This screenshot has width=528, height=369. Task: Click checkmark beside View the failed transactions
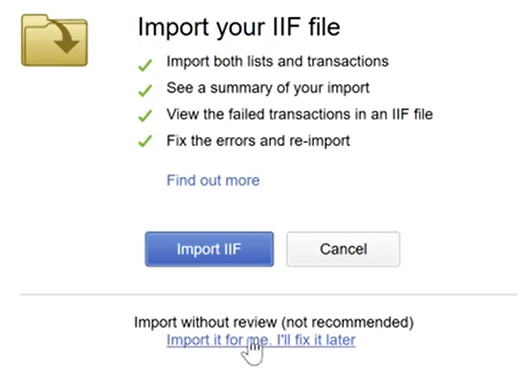[x=145, y=116]
